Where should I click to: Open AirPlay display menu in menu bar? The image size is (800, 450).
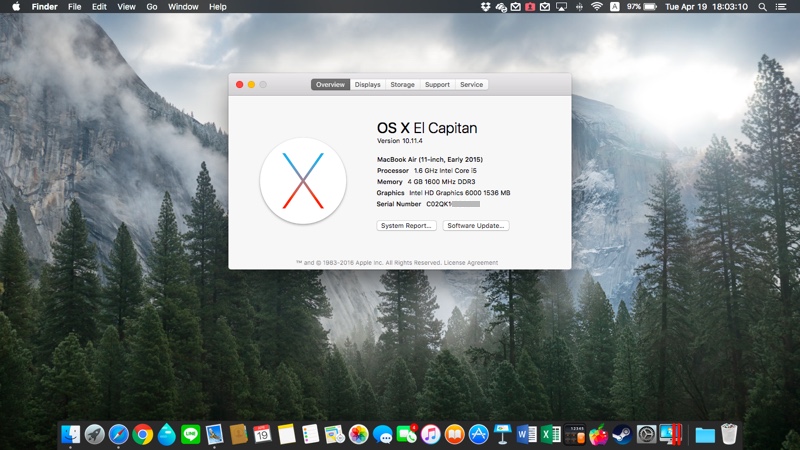click(x=561, y=7)
